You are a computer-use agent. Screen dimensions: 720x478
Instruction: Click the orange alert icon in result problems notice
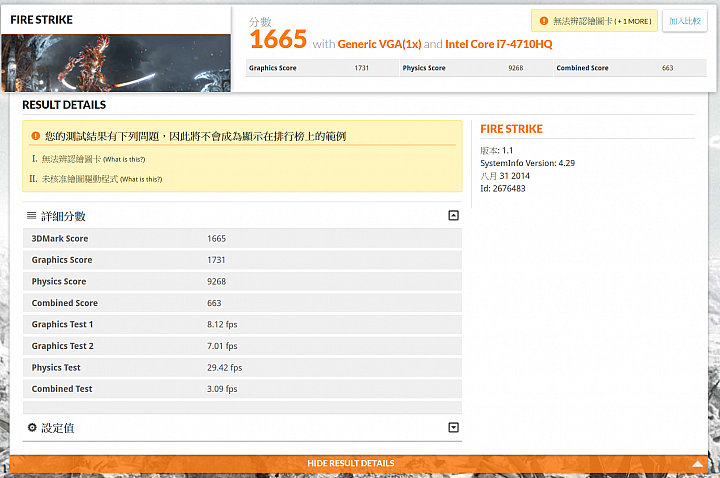[x=35, y=136]
